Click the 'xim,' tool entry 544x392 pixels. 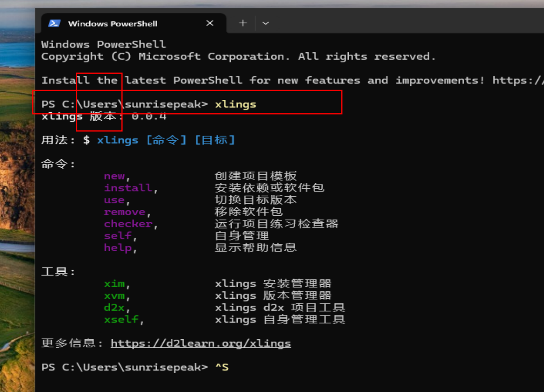[x=117, y=284]
